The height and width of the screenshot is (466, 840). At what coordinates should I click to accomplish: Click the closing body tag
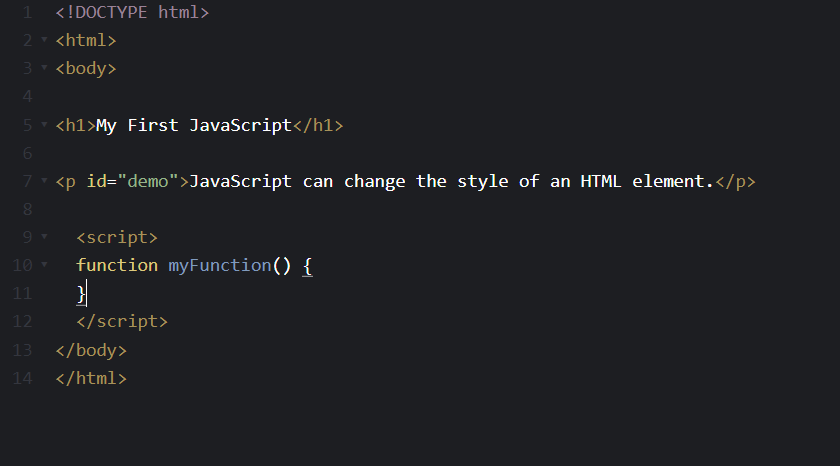point(91,350)
